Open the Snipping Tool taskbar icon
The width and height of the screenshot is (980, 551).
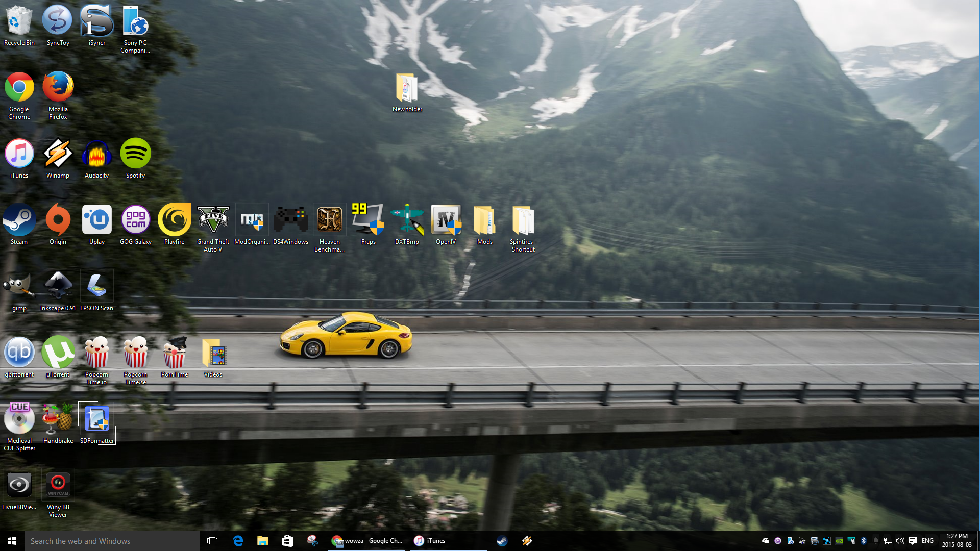coord(312,541)
